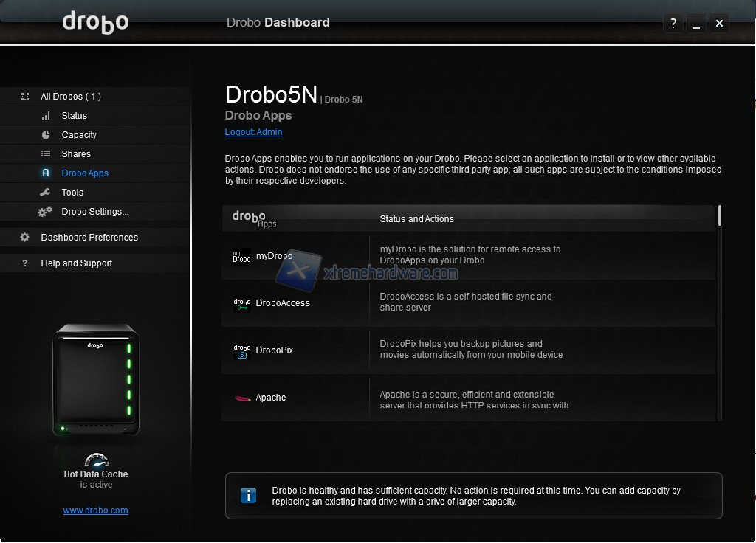Expand the All Drobos tree node

[x=25, y=97]
